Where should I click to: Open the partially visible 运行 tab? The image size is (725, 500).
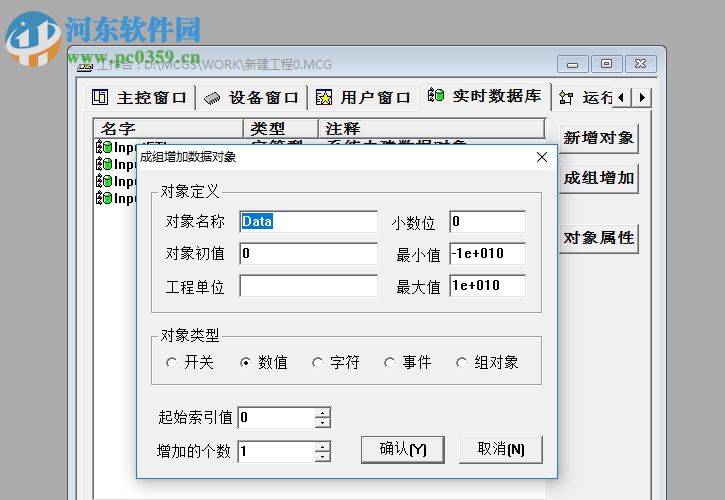[584, 98]
